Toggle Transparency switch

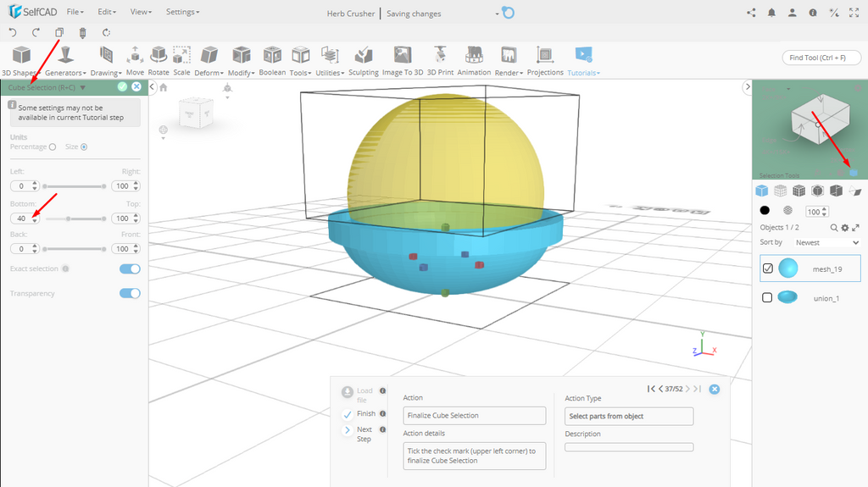click(x=130, y=293)
